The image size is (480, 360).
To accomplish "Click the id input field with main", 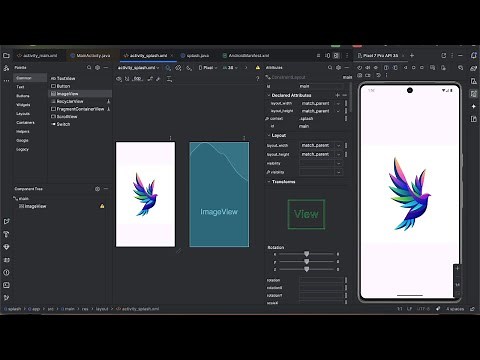I will pos(321,86).
